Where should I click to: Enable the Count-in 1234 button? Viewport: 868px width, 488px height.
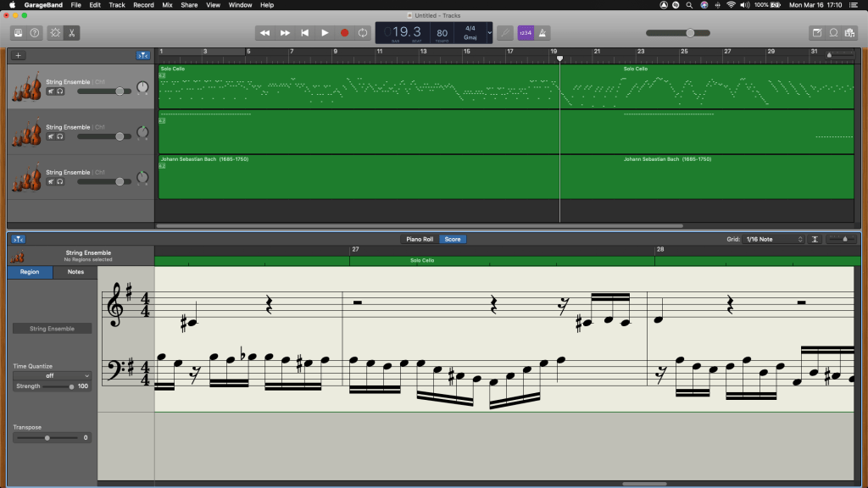(x=526, y=33)
